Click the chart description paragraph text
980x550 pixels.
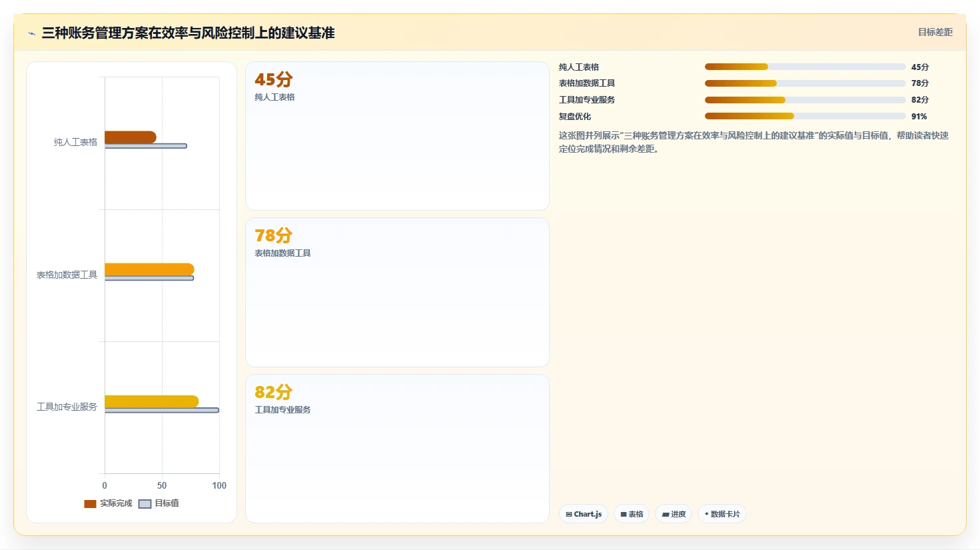[x=753, y=142]
